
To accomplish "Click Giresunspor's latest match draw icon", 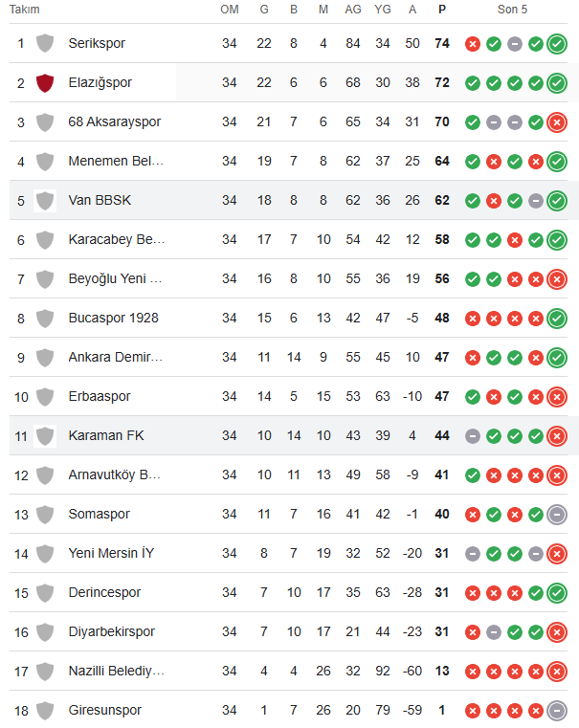I will click(557, 711).
